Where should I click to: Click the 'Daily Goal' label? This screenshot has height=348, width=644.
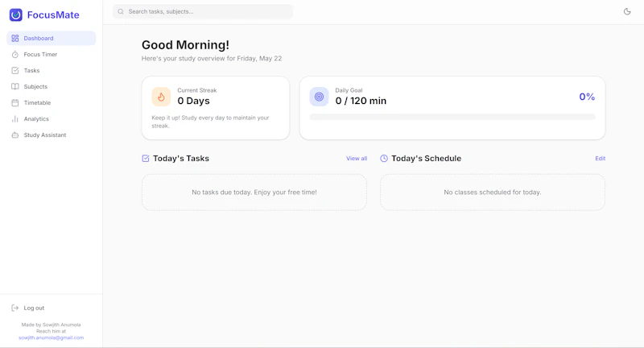(349, 90)
